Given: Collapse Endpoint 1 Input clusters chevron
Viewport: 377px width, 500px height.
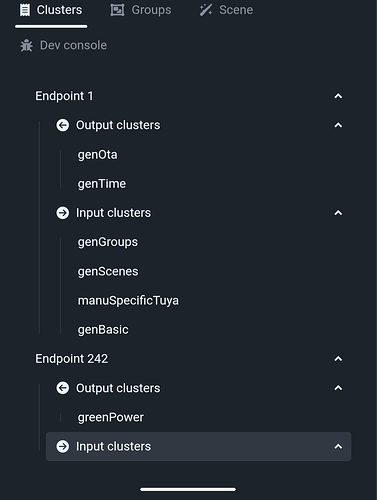Looking at the screenshot, I should coord(338,213).
